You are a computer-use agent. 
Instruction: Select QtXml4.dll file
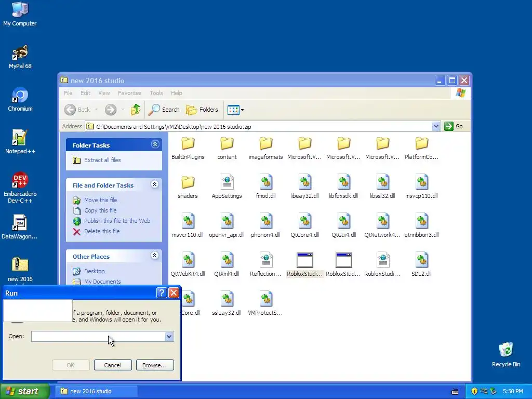tap(227, 265)
